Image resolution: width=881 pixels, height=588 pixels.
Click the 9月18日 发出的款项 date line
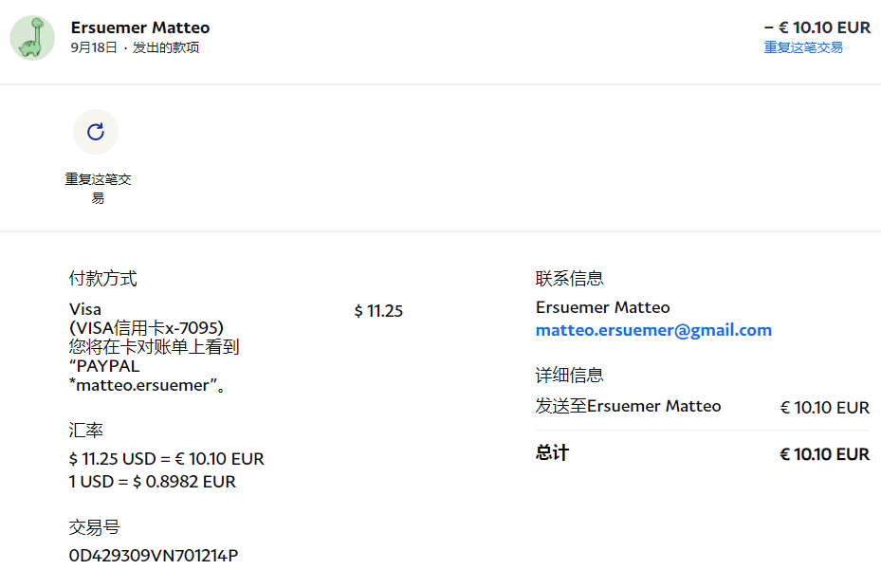[135, 47]
